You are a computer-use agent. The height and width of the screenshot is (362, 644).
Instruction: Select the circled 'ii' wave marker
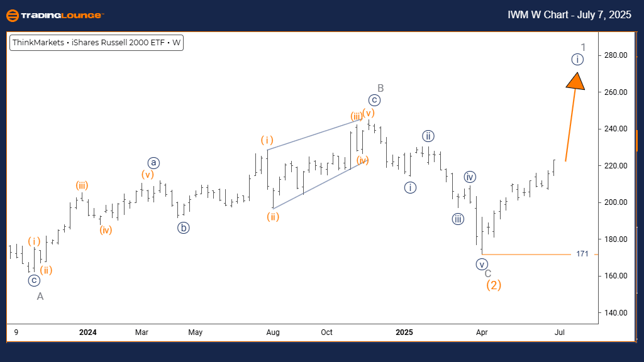point(428,136)
